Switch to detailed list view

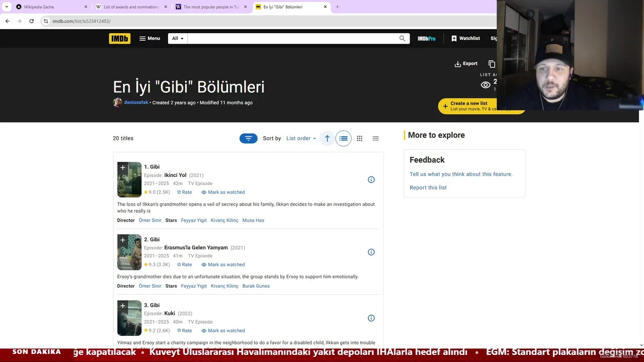[343, 138]
